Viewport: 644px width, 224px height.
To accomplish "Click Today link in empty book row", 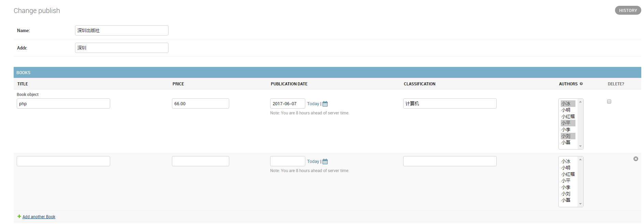I will coord(313,162).
